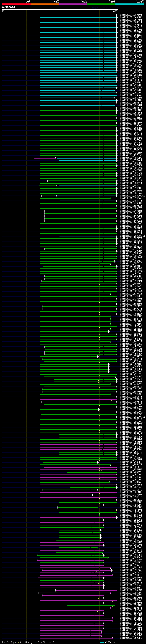Click the red ~20% identity scale segment
The image size is (146, 644).
click(16, 4)
